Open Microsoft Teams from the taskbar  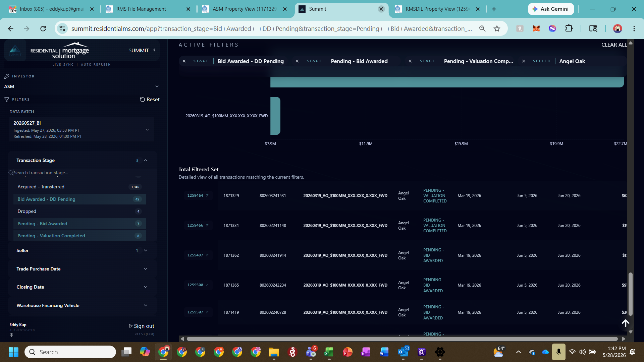tap(311, 352)
